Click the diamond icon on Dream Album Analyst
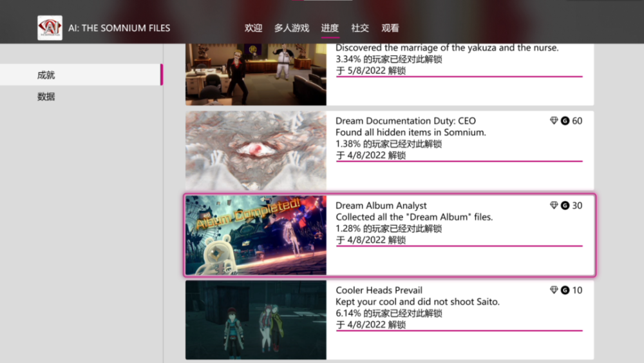 pyautogui.click(x=554, y=206)
